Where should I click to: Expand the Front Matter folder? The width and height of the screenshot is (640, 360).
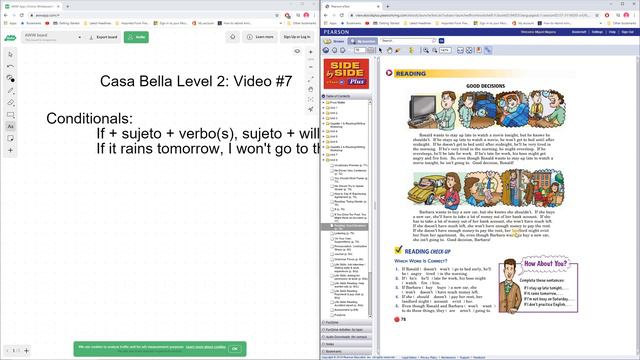[324, 102]
